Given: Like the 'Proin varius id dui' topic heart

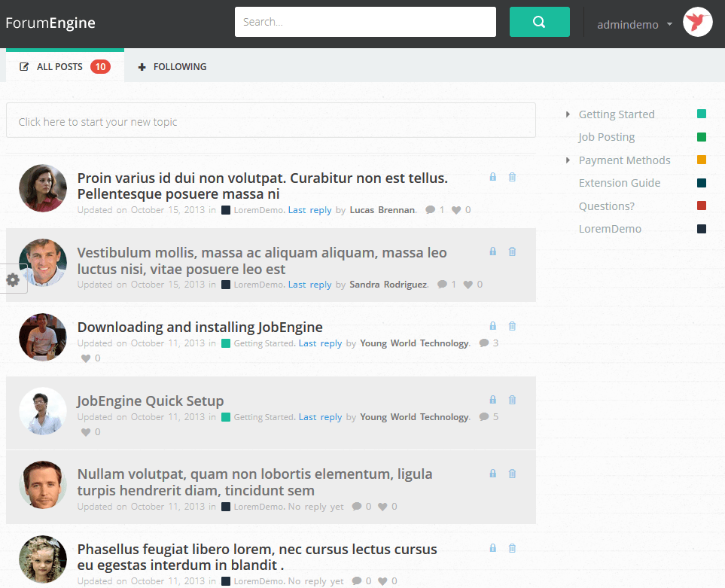Looking at the screenshot, I should click(x=456, y=210).
